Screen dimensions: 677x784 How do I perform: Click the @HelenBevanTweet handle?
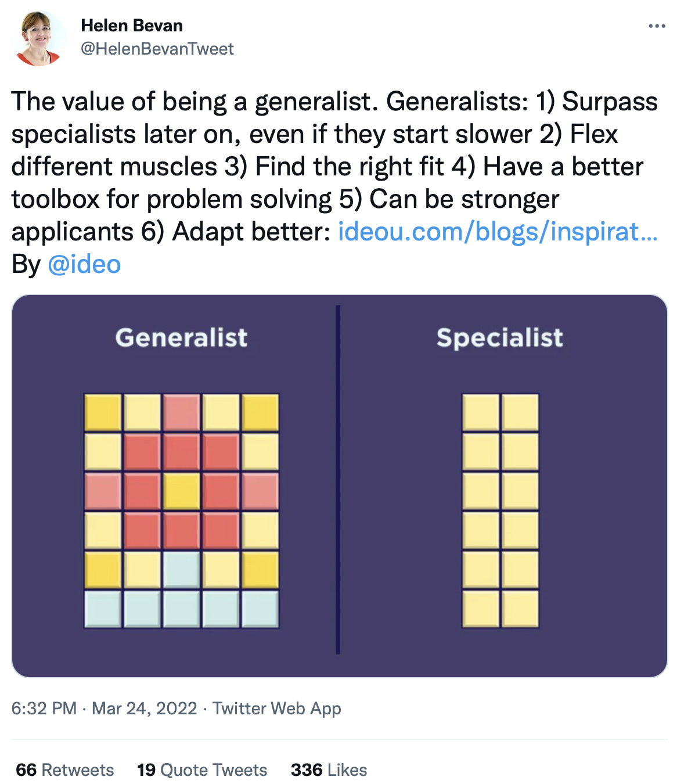[x=157, y=49]
